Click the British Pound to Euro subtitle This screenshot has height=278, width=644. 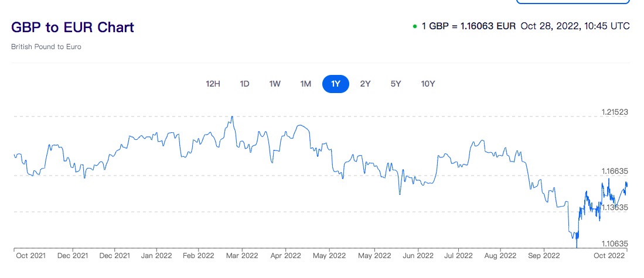click(46, 47)
